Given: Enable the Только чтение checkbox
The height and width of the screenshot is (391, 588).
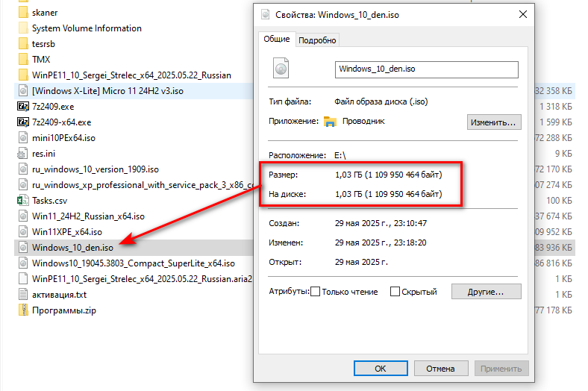Looking at the screenshot, I should (x=316, y=292).
